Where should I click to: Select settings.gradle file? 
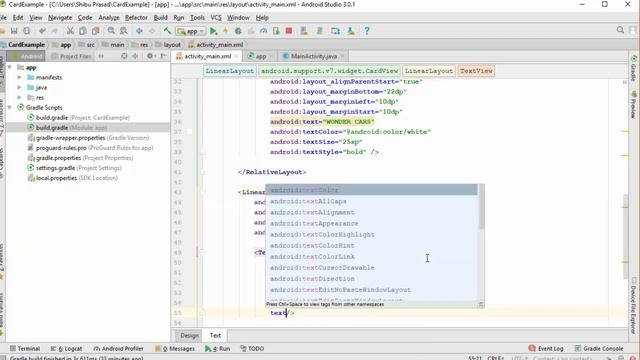click(74, 168)
